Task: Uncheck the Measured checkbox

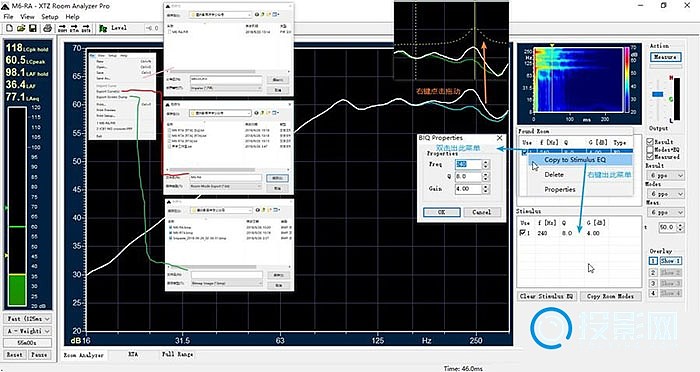Action: coord(650,157)
